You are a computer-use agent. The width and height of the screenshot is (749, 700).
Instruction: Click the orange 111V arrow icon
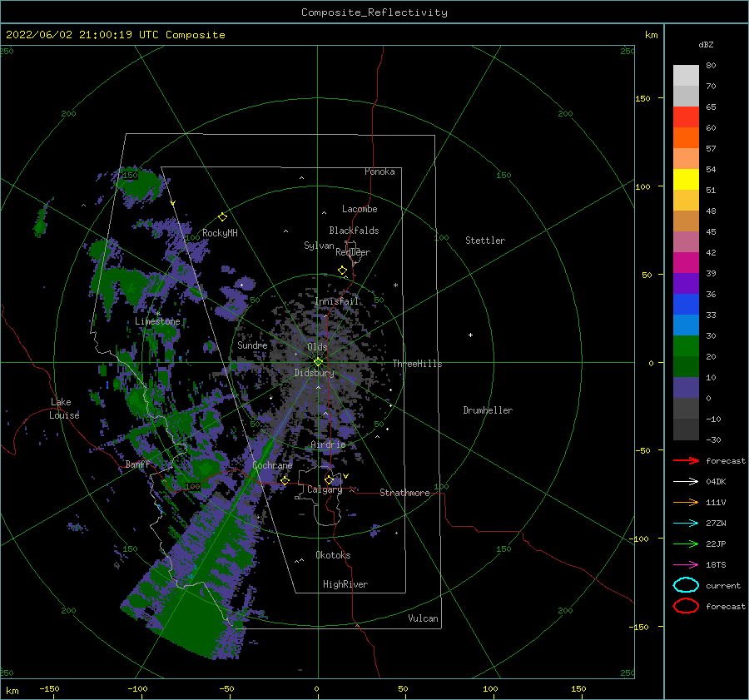(686, 502)
